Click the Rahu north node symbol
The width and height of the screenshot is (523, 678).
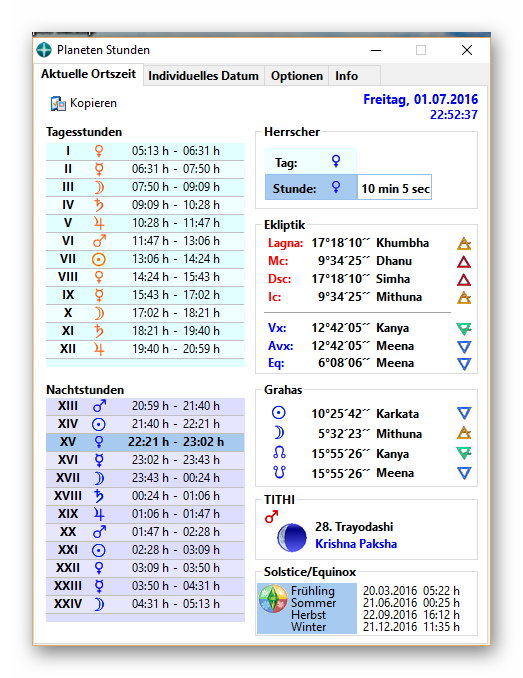[x=279, y=453]
